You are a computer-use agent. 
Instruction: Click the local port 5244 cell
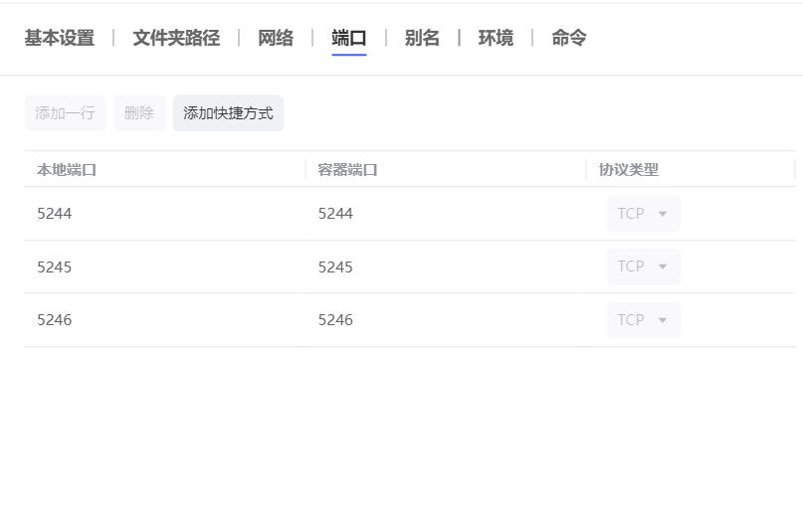(x=55, y=214)
